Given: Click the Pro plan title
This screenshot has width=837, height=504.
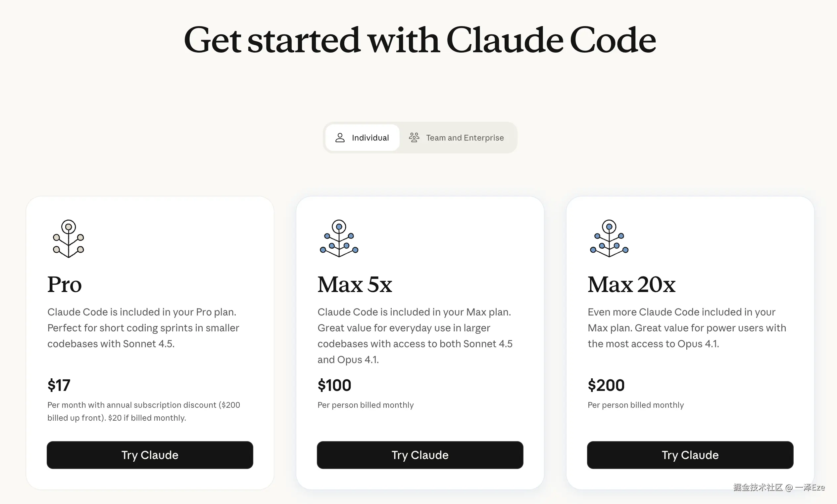Looking at the screenshot, I should click(65, 284).
